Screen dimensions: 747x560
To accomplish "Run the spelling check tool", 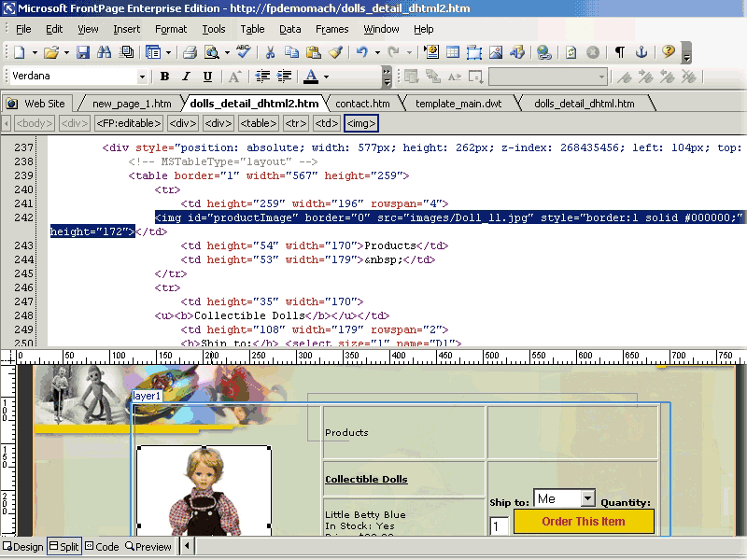I will (x=243, y=52).
